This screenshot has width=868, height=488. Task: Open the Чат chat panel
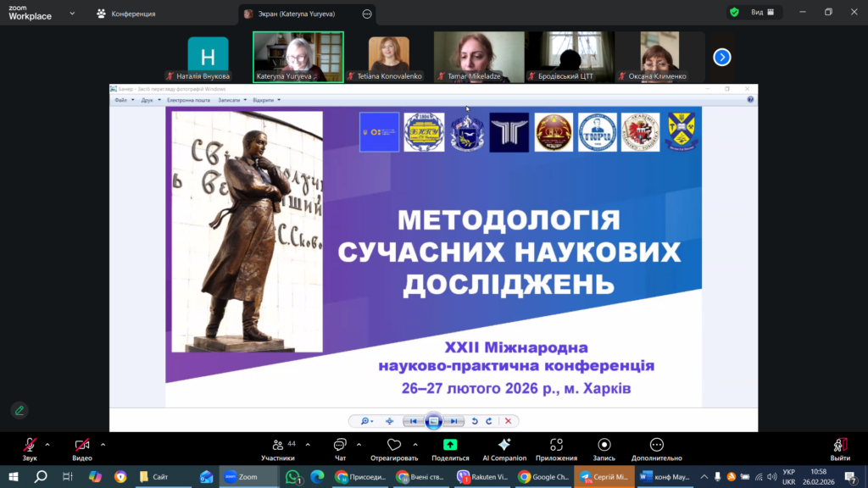coord(340,449)
